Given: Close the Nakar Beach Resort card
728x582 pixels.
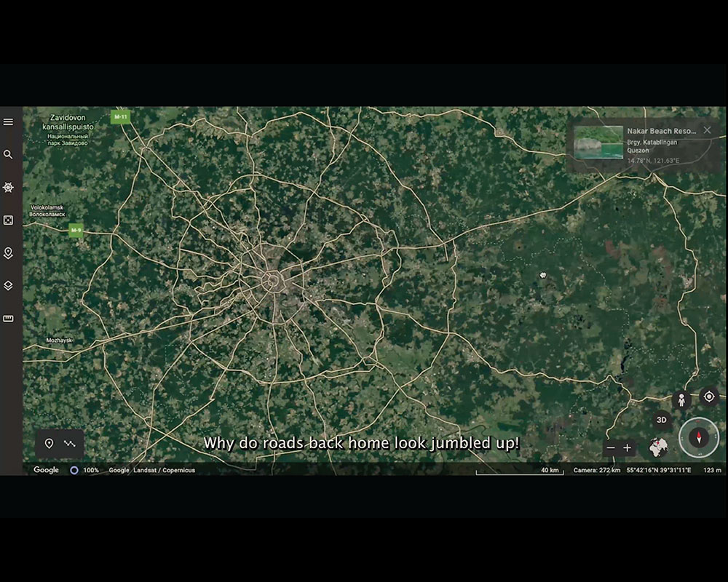Looking at the screenshot, I should pos(707,130).
